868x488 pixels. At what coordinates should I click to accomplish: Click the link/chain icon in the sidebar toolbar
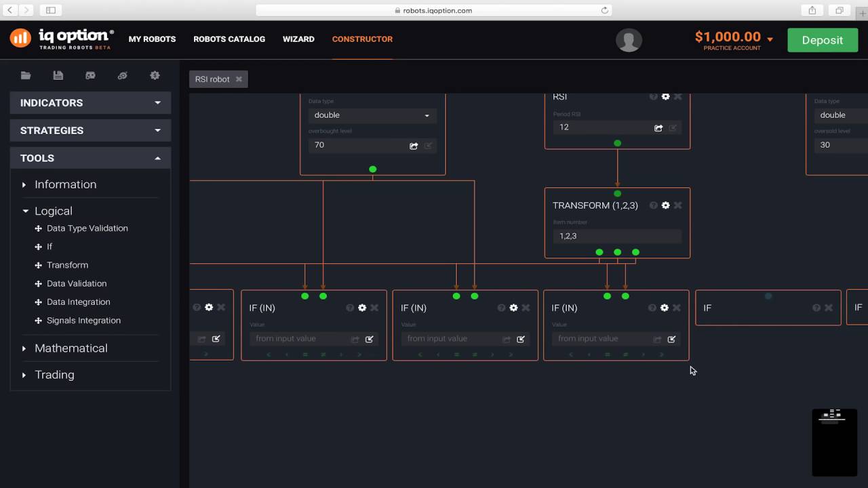point(122,76)
